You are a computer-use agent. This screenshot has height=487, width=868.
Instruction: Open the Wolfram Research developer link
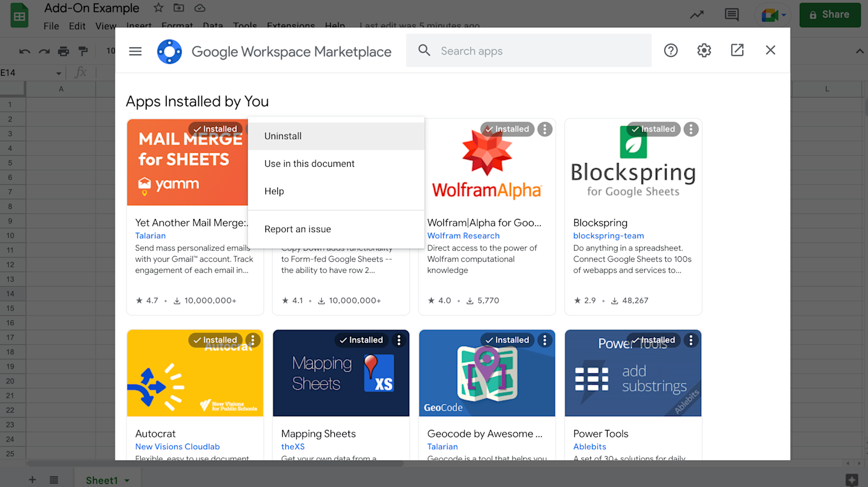(463, 236)
